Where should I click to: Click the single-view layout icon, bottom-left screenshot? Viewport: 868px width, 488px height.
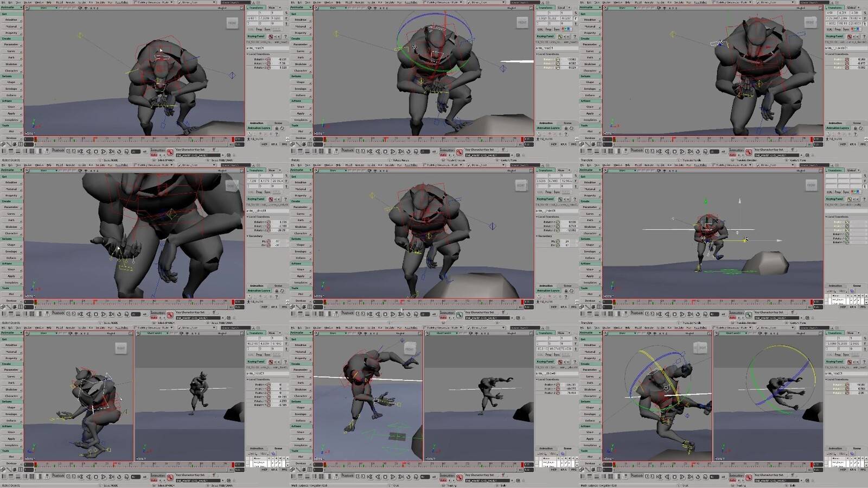pos(4,476)
